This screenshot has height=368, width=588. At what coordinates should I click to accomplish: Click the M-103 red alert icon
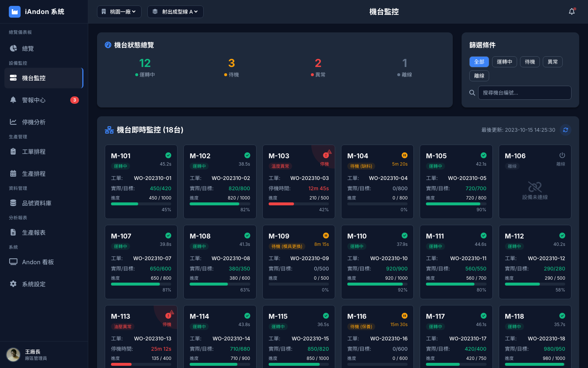click(326, 155)
